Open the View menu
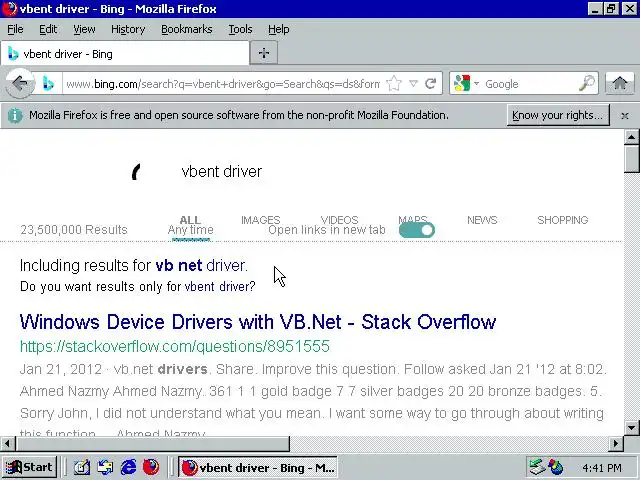This screenshot has width=640, height=480. pos(84,29)
